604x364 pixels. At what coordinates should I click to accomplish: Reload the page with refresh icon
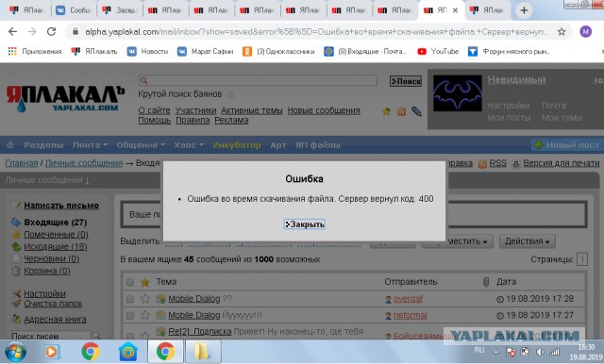click(x=51, y=31)
